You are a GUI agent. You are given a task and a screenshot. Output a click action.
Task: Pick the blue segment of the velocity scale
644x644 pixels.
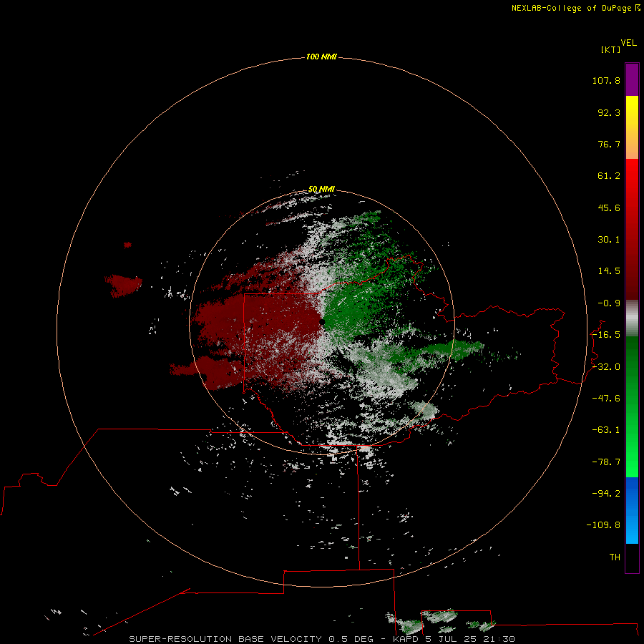(x=632, y=510)
